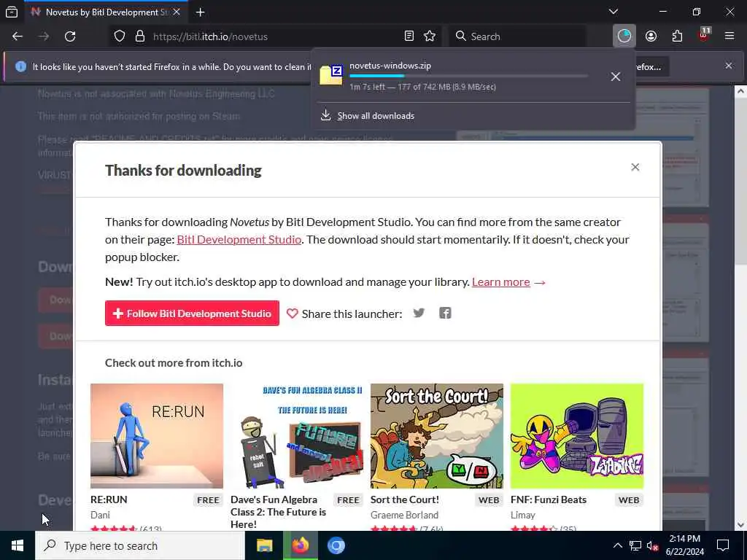Open the RE:RUN game thumbnail
This screenshot has width=747, height=560.
[x=157, y=436]
